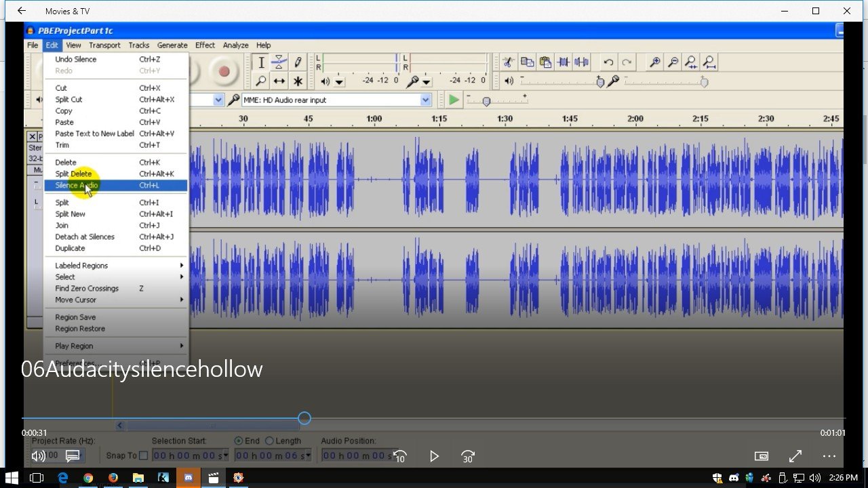Close the audio track with X button
Image resolution: width=868 pixels, height=488 pixels.
click(x=32, y=136)
